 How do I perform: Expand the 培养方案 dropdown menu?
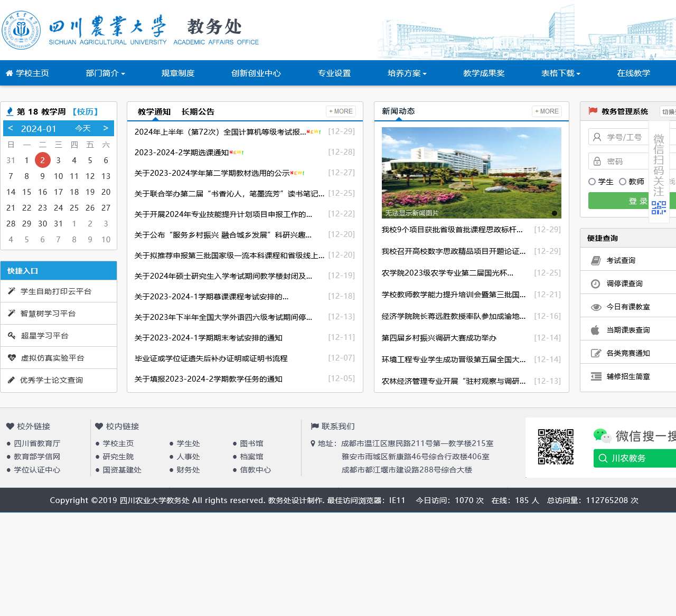coord(407,73)
